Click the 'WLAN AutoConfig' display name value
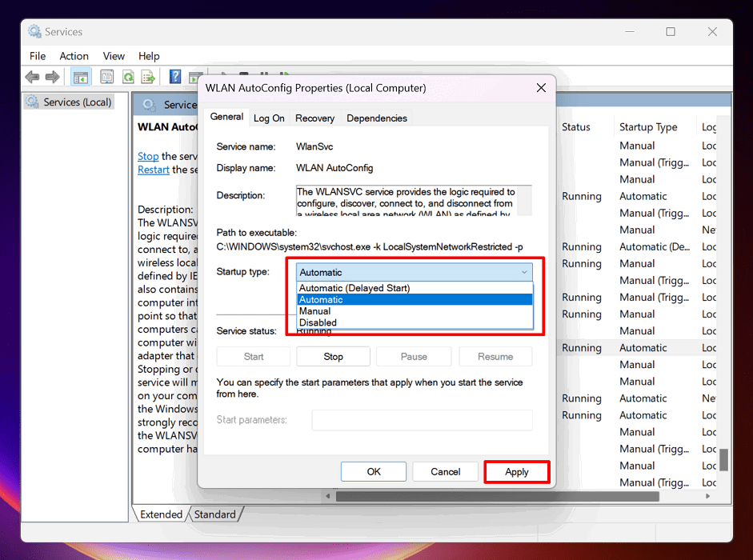Image resolution: width=753 pixels, height=560 pixels. click(334, 168)
